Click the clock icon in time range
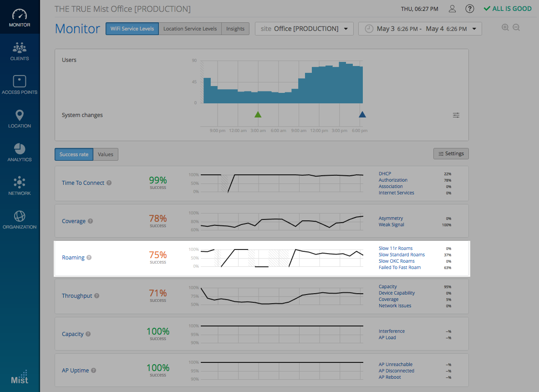Screen dimensions: 539x392 click(x=369, y=29)
